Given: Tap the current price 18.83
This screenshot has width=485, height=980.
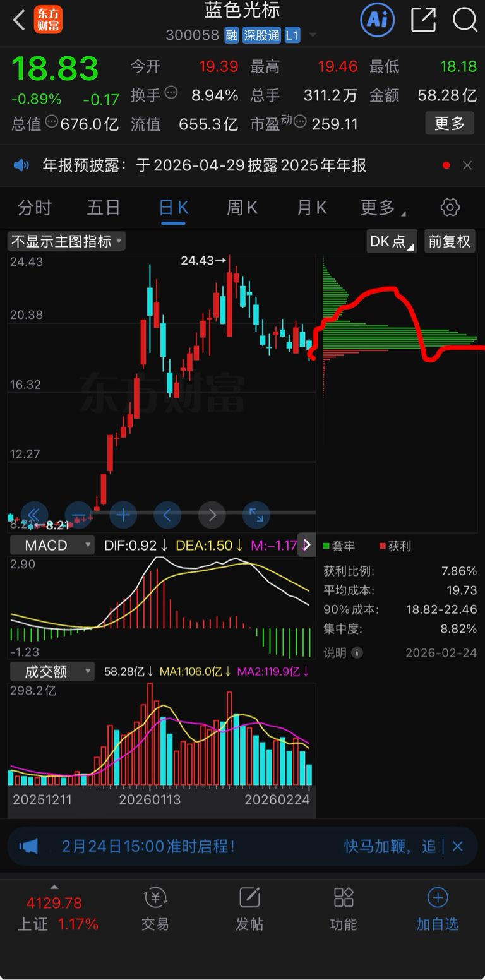Looking at the screenshot, I should click(x=55, y=68).
